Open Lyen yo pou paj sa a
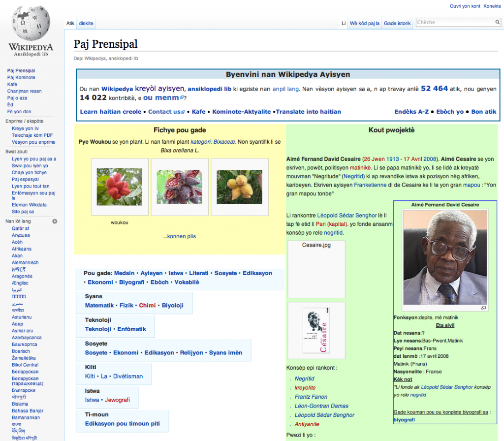The width and height of the screenshot is (504, 441). [34, 159]
